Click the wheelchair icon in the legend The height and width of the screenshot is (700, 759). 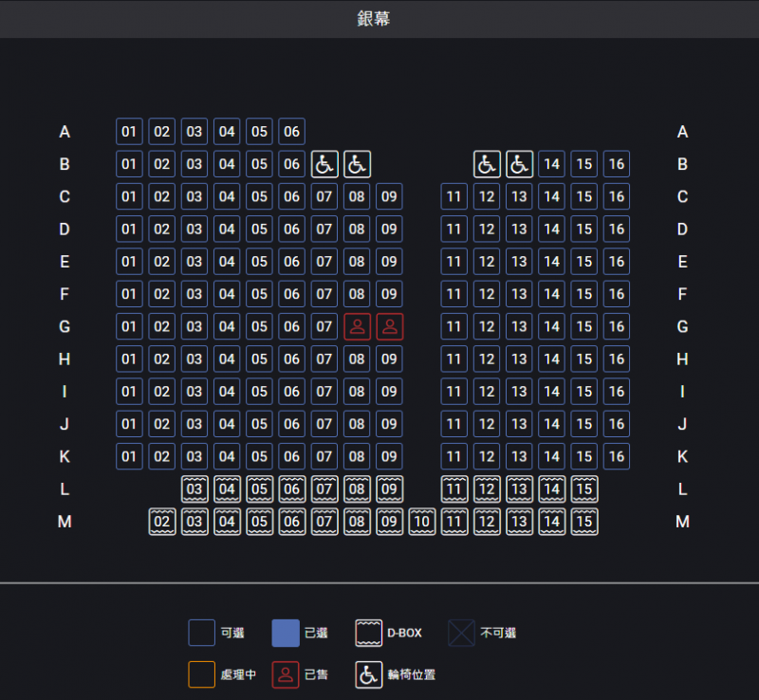pyautogui.click(x=369, y=674)
